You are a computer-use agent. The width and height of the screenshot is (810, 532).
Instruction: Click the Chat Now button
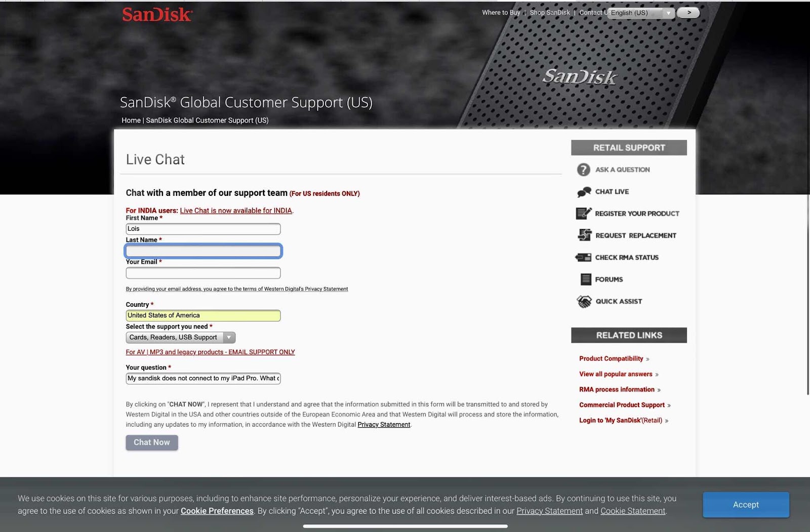click(x=152, y=442)
